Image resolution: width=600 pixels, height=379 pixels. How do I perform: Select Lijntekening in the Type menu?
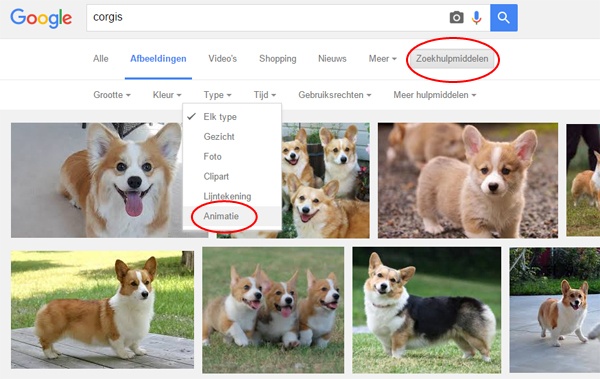click(x=232, y=196)
